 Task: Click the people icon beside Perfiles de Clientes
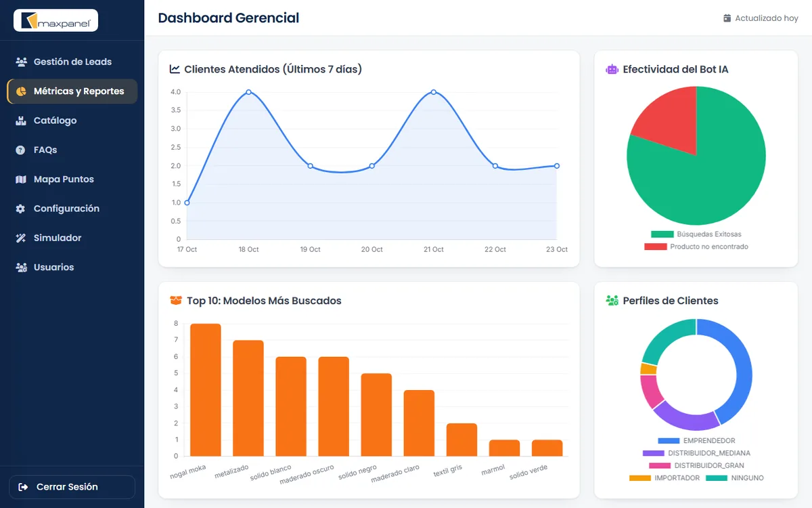(x=612, y=301)
